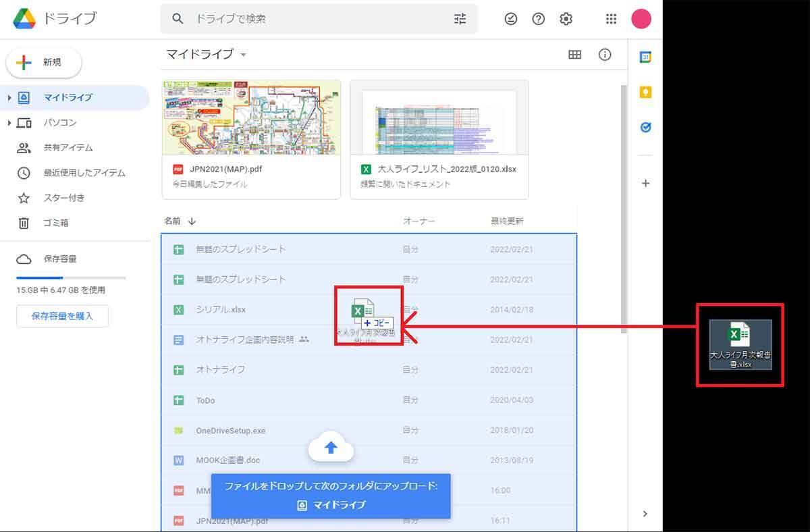
Task: Click the 新規 button
Action: pyautogui.click(x=44, y=63)
